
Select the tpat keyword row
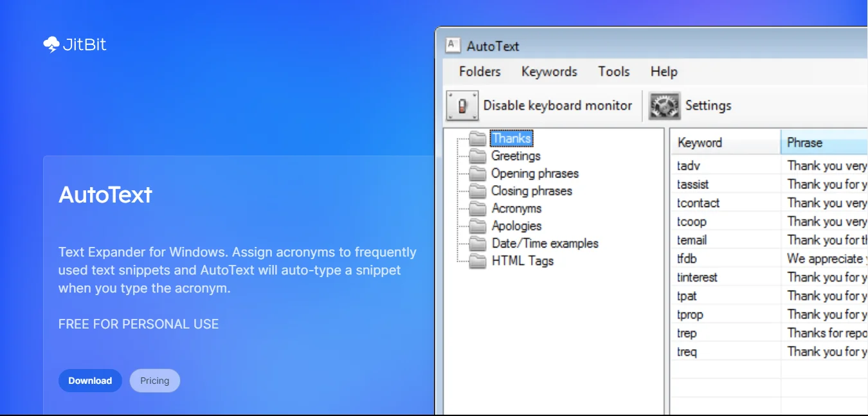(770, 296)
